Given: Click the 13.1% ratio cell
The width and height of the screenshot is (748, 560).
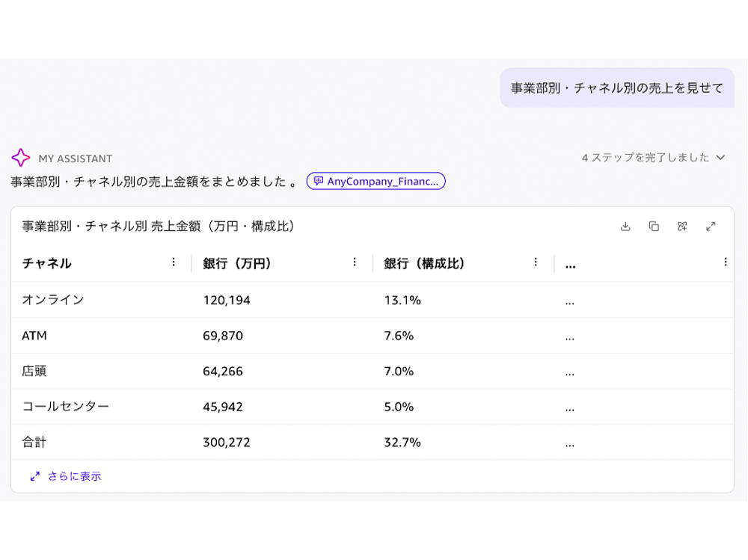Looking at the screenshot, I should [x=402, y=300].
